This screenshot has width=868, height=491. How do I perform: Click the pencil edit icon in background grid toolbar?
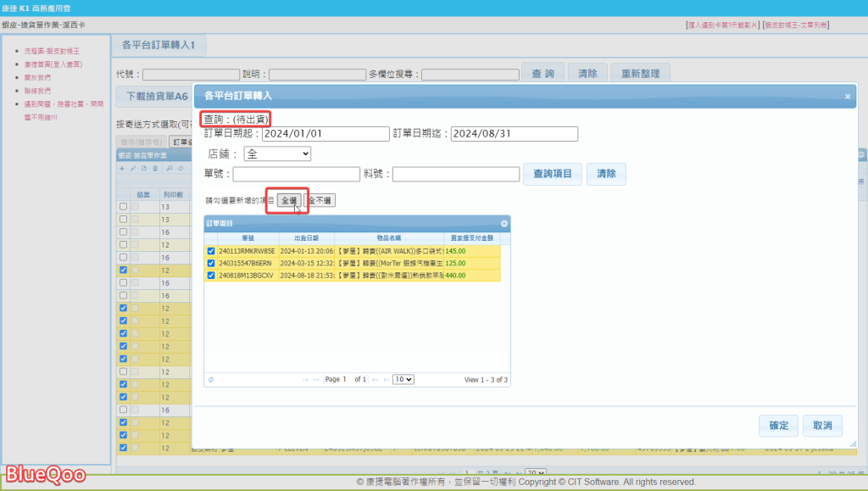click(x=132, y=169)
